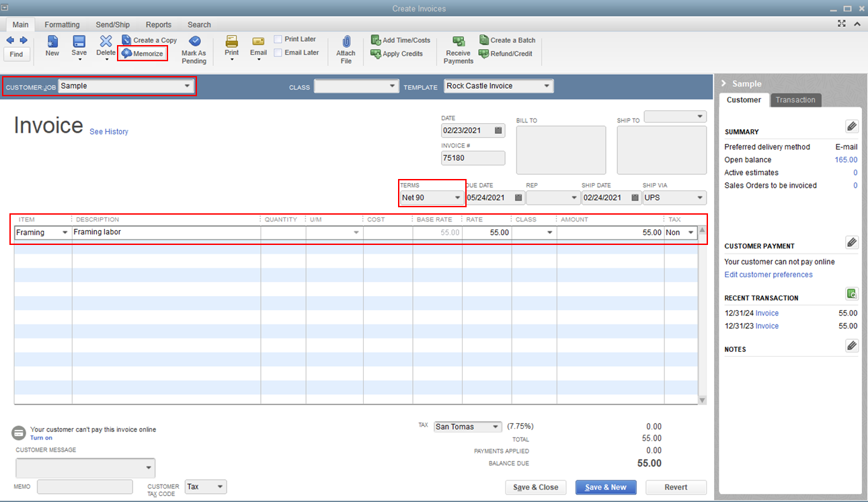The height and width of the screenshot is (502, 868).
Task: Check the Email Later option
Action: click(x=278, y=52)
